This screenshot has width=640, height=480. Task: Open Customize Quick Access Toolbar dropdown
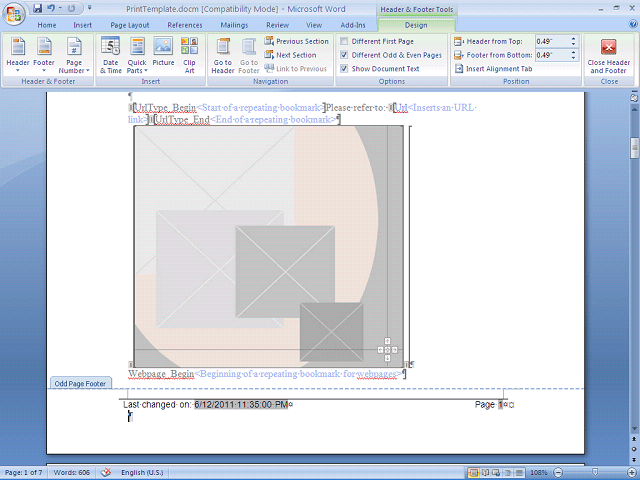[89, 8]
